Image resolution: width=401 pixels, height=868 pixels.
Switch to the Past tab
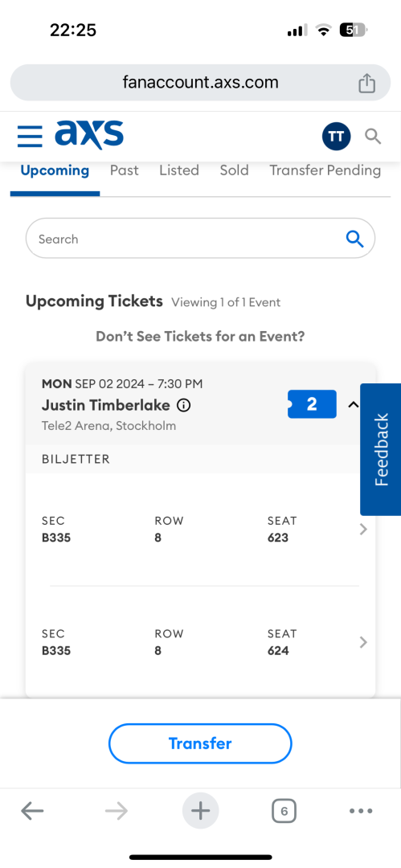[124, 170]
